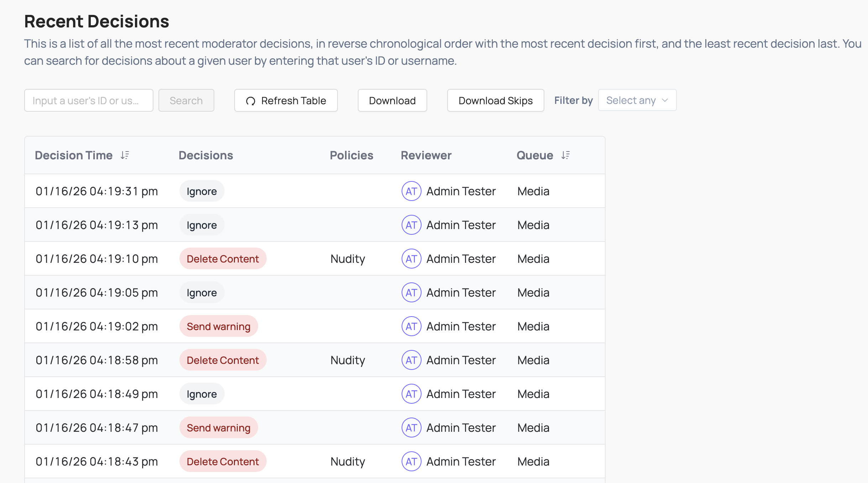Click the Delete Content badge at 04:18:58
The height and width of the screenshot is (483, 868).
click(x=223, y=360)
